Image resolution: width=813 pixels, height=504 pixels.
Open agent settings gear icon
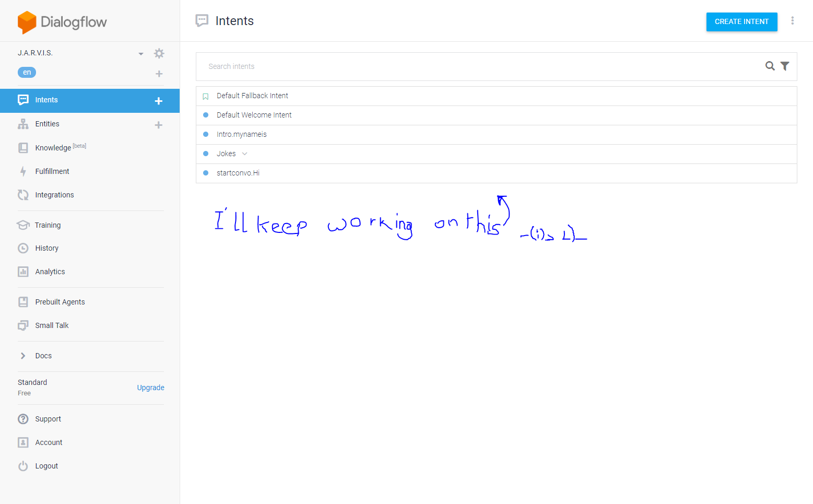pyautogui.click(x=159, y=53)
